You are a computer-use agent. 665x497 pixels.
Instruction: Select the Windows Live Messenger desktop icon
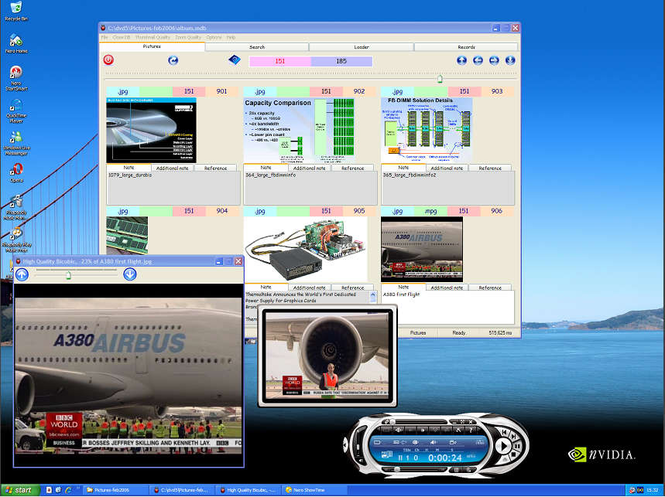16,143
